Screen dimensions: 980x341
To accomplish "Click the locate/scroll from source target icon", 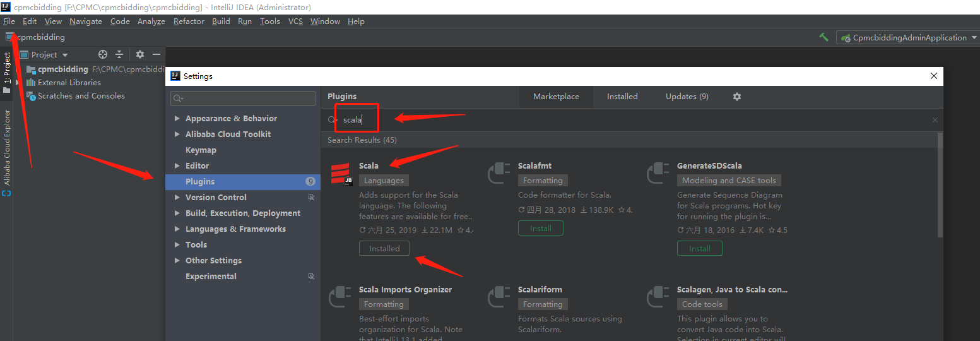I will pos(103,55).
